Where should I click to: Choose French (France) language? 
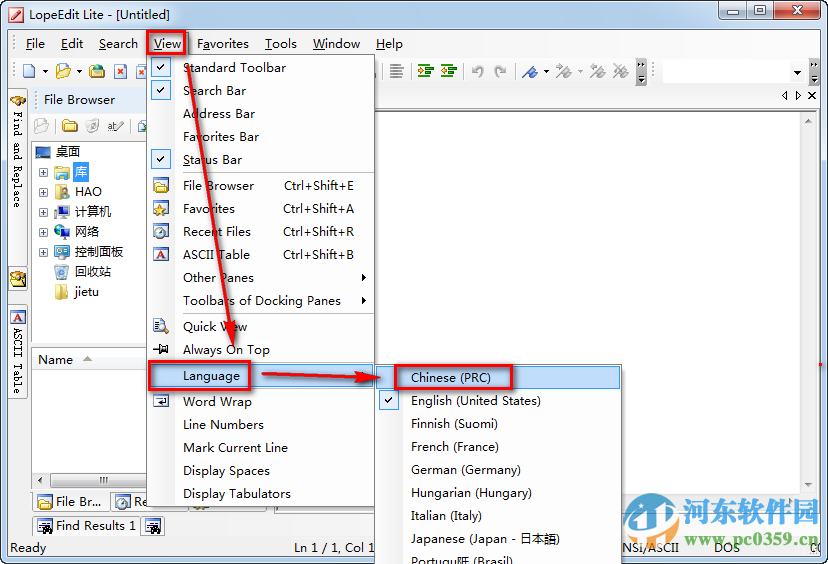499,447
